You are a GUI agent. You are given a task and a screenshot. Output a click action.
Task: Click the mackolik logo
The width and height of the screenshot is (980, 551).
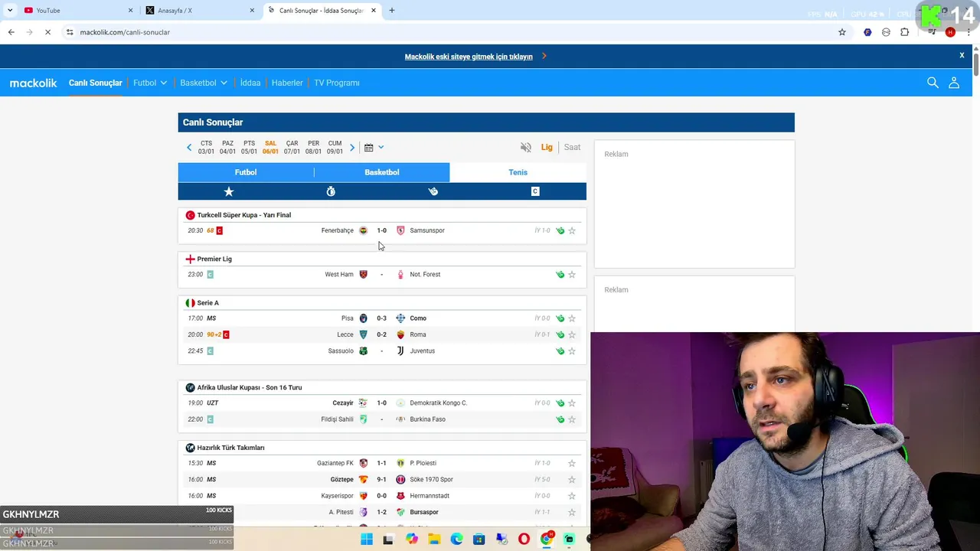(33, 83)
